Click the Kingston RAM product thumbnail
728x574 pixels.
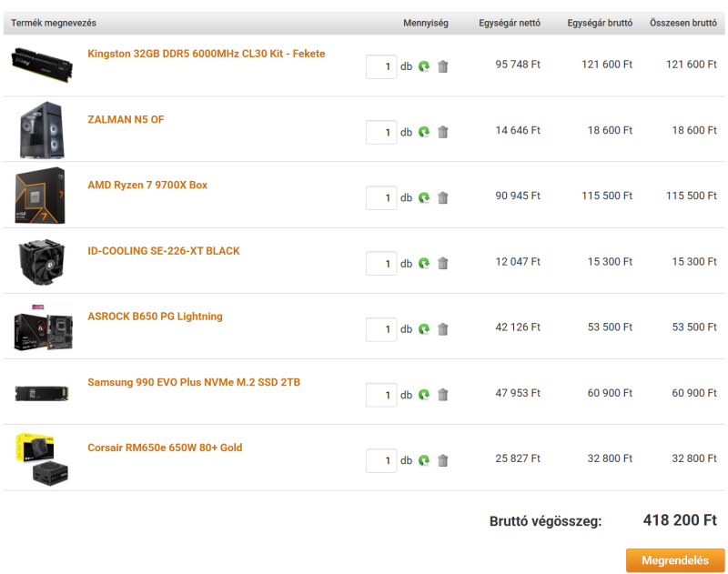(42, 65)
